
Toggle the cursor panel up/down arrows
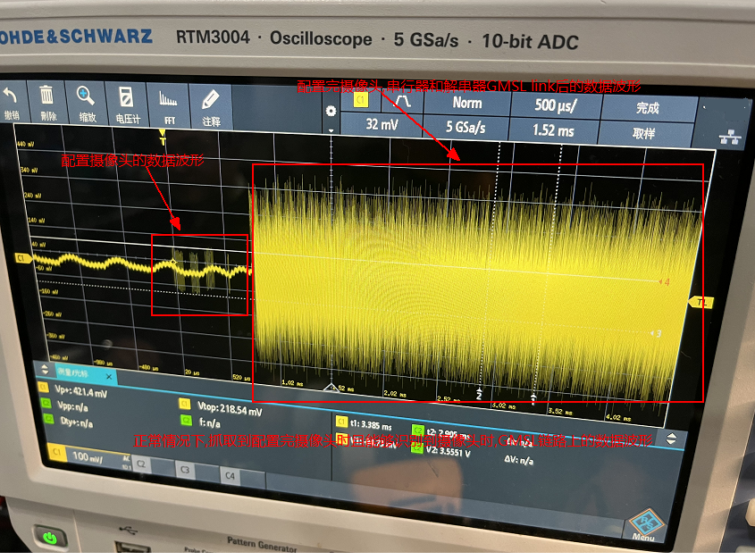pos(671,439)
